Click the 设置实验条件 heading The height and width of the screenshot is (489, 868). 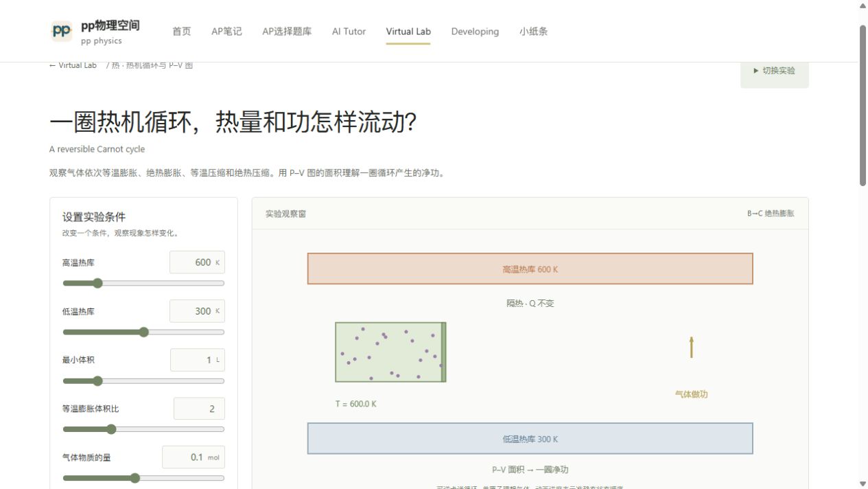(x=94, y=217)
